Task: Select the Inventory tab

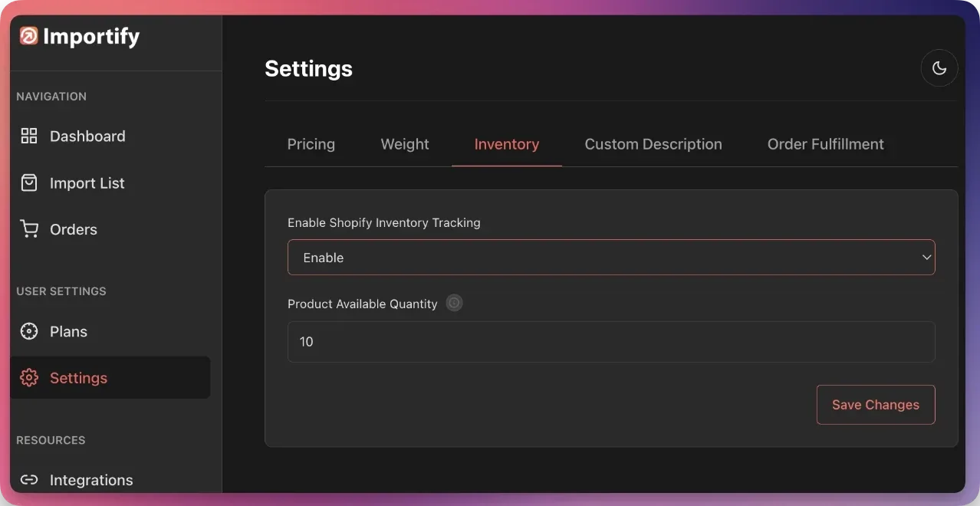Action: pos(507,144)
